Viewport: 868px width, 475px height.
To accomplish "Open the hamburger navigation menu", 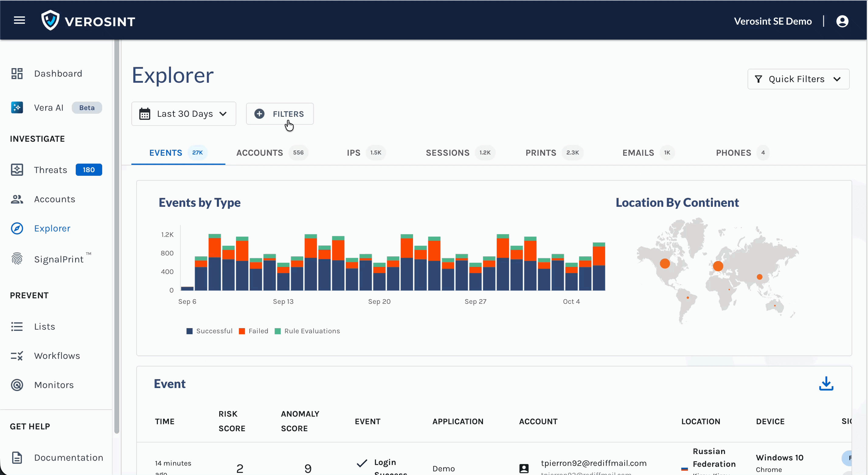I will pyautogui.click(x=19, y=21).
